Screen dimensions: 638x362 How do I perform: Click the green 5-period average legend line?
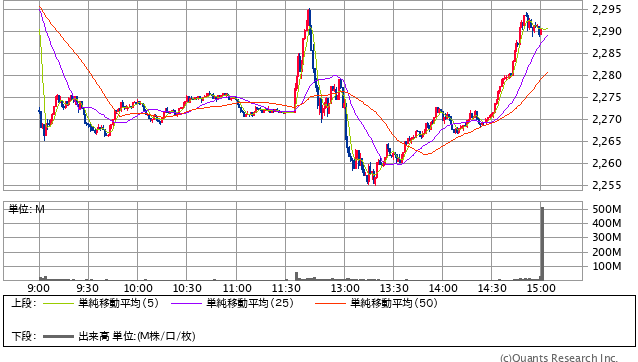click(x=58, y=303)
